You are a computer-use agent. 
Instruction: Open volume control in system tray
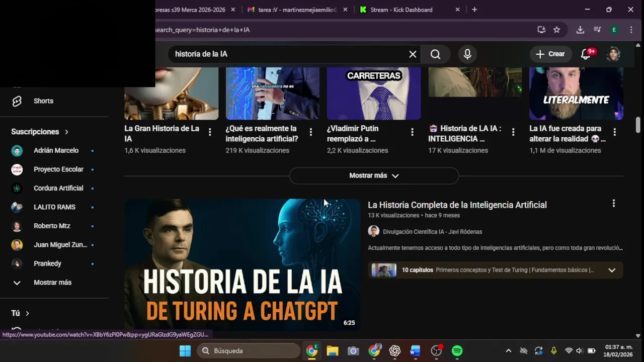(580, 351)
